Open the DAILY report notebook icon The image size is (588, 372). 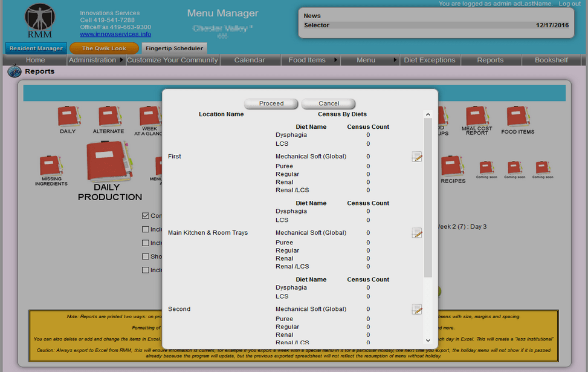click(68, 117)
